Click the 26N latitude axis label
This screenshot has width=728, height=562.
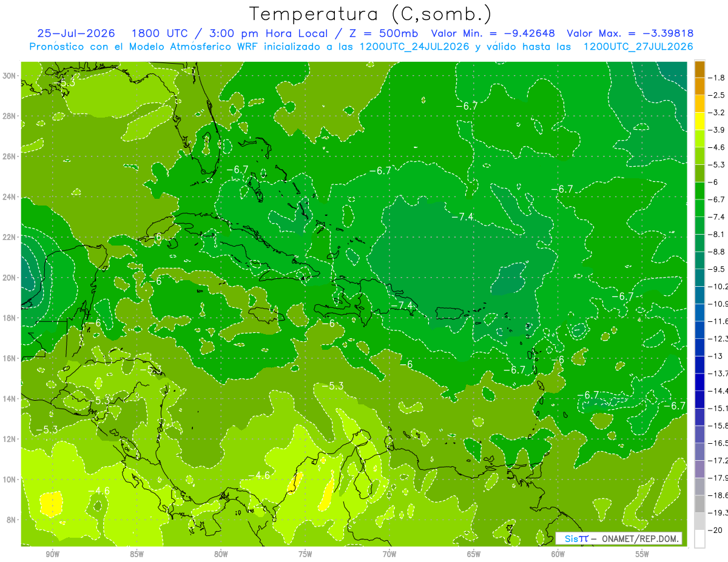10,156
